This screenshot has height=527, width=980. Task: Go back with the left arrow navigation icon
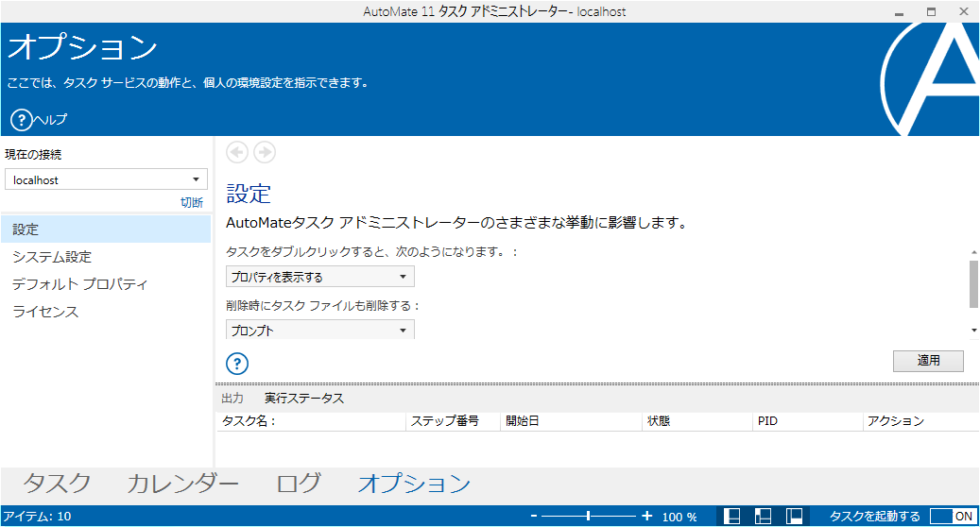click(x=237, y=152)
